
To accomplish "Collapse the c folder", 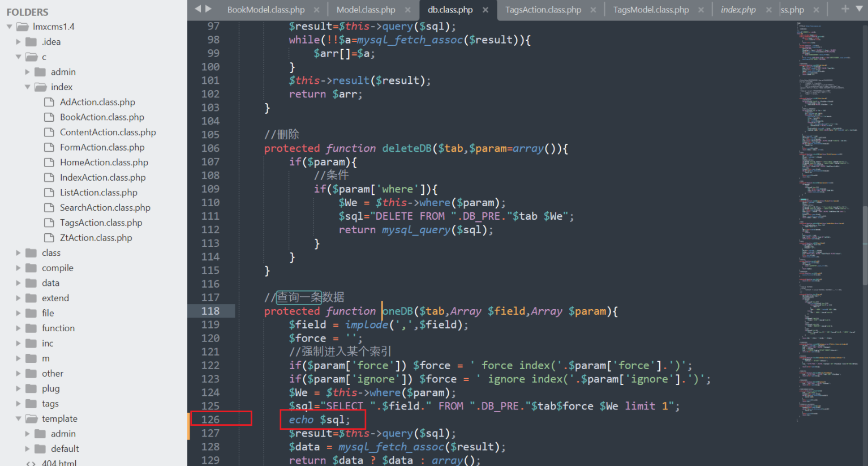I will (18, 57).
